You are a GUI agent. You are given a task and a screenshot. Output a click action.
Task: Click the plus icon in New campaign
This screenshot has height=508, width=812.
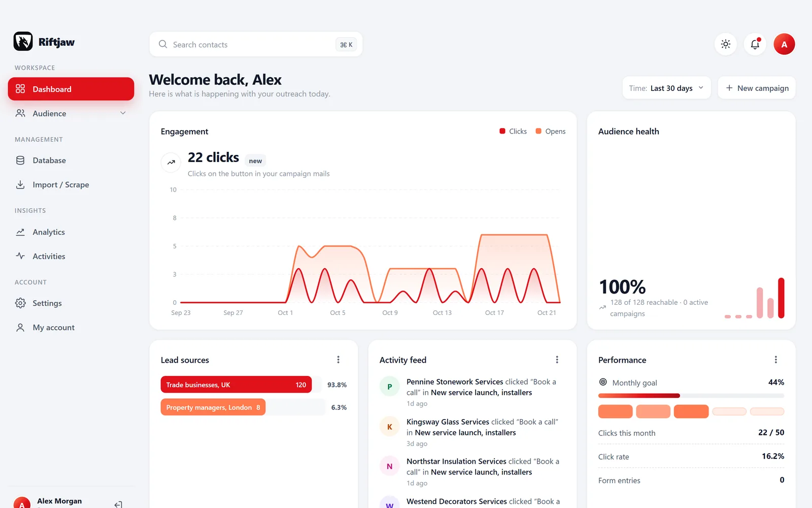729,88
